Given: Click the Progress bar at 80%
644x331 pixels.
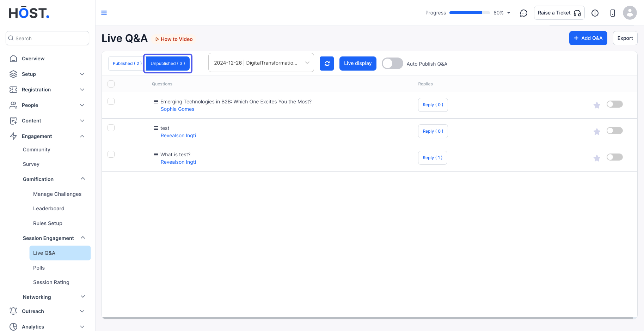Looking at the screenshot, I should 470,13.
